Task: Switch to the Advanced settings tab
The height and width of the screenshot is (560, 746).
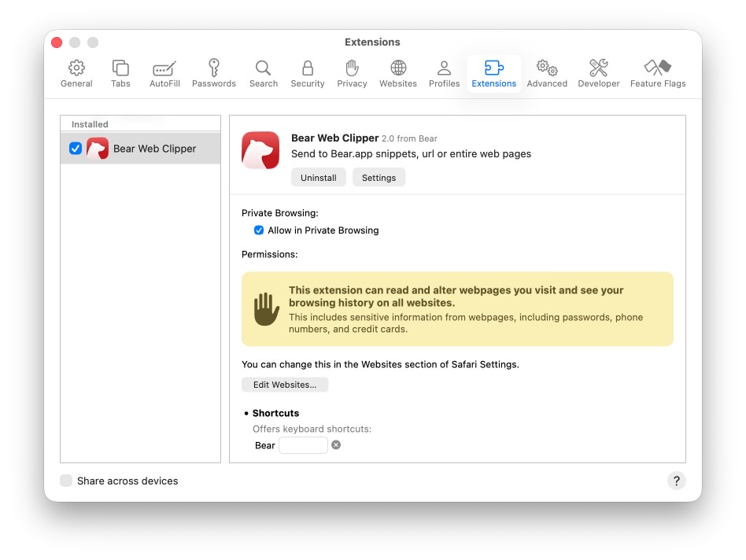Action: coord(547,74)
